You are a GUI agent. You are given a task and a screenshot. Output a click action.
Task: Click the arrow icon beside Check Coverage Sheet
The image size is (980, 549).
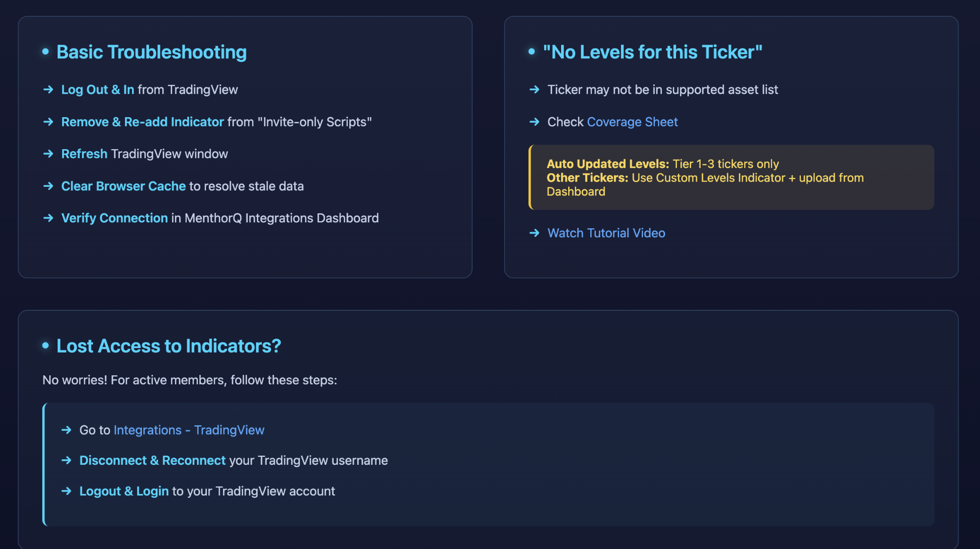pos(534,122)
